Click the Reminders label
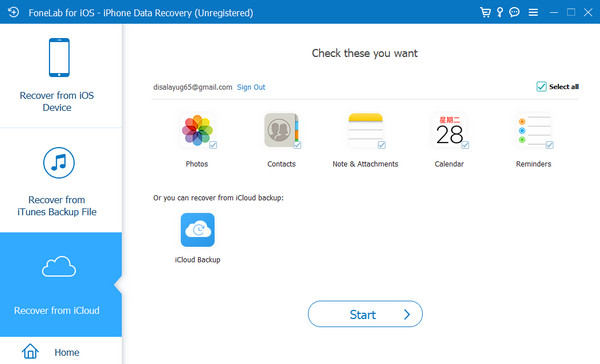Image resolution: width=600 pixels, height=364 pixels. (533, 164)
